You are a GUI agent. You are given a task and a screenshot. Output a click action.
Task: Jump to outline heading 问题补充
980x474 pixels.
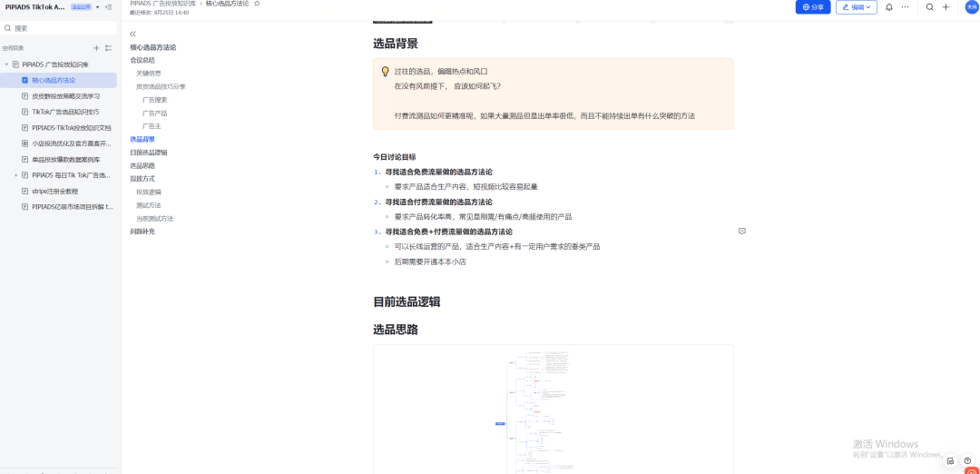[x=142, y=232]
